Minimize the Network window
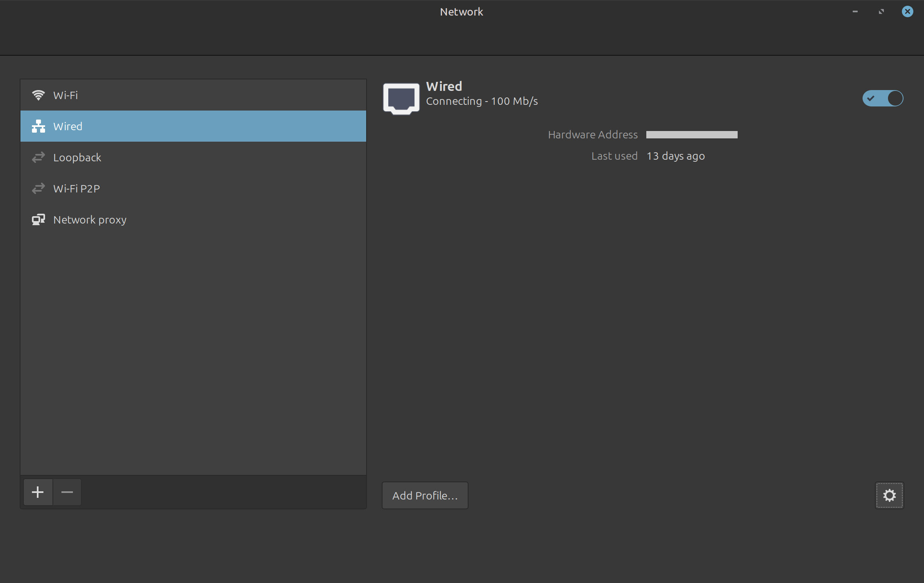 [855, 11]
